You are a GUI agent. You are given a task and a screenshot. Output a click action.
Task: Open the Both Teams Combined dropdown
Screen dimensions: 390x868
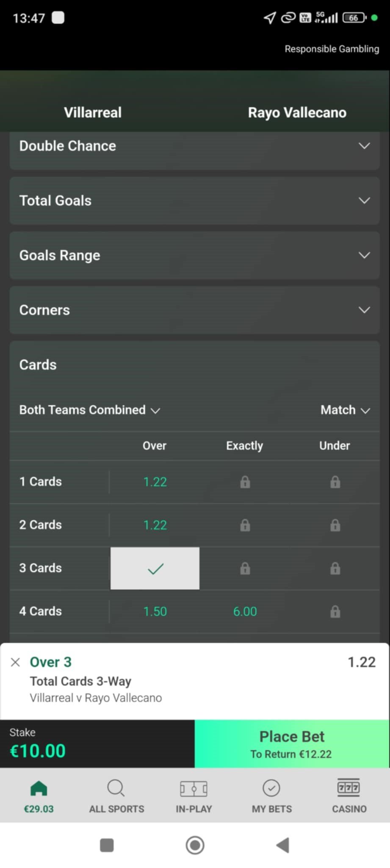coord(89,410)
